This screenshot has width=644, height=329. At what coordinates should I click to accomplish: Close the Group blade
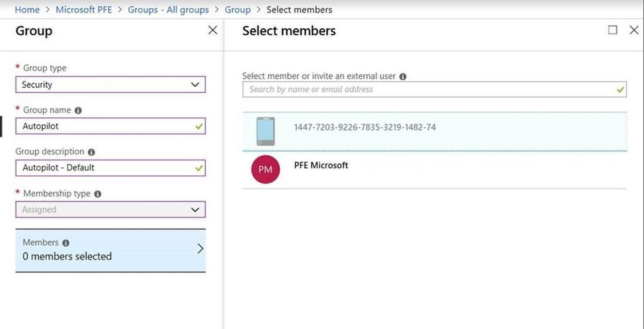[213, 30]
